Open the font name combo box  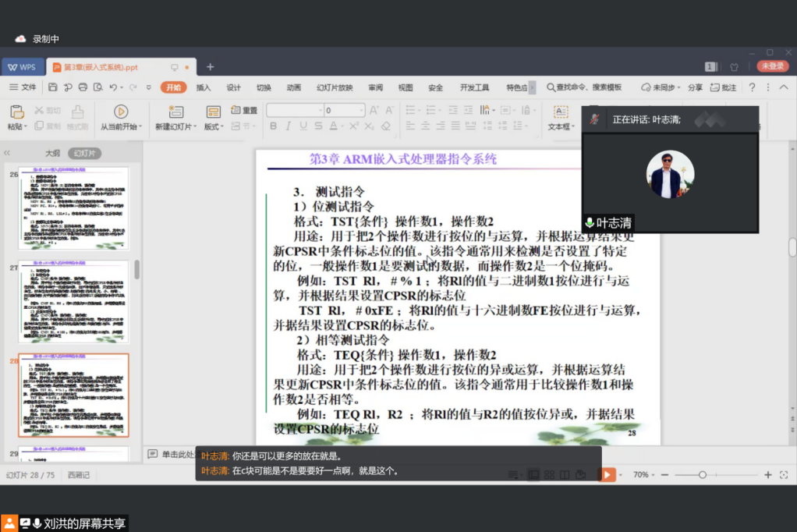(296, 110)
